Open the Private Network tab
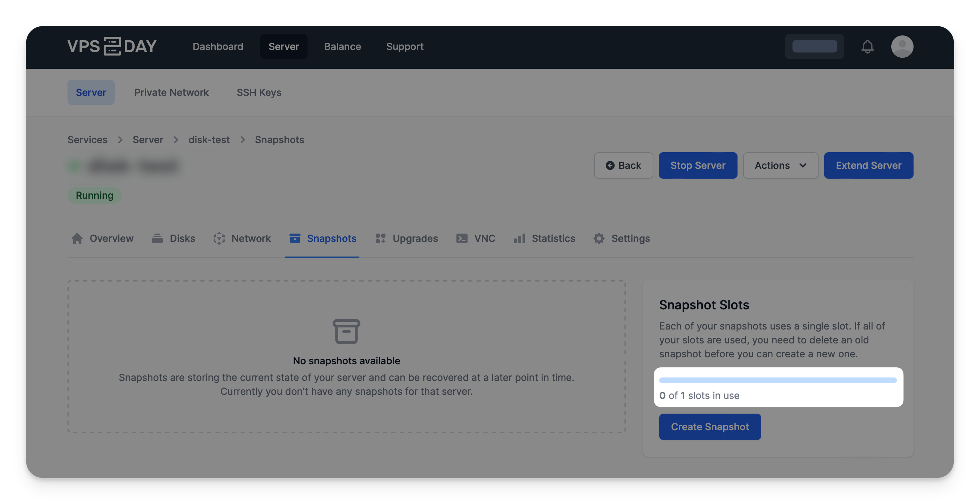Image resolution: width=980 pixels, height=504 pixels. click(171, 92)
